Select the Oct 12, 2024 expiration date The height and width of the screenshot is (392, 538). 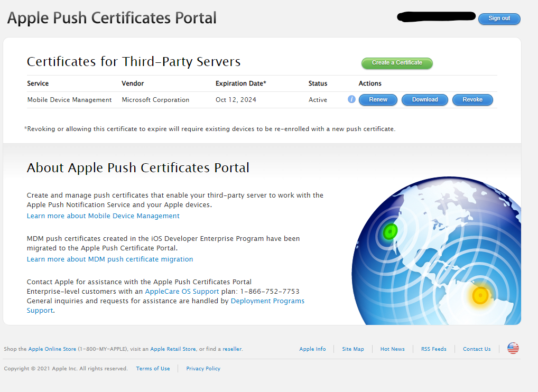(236, 100)
